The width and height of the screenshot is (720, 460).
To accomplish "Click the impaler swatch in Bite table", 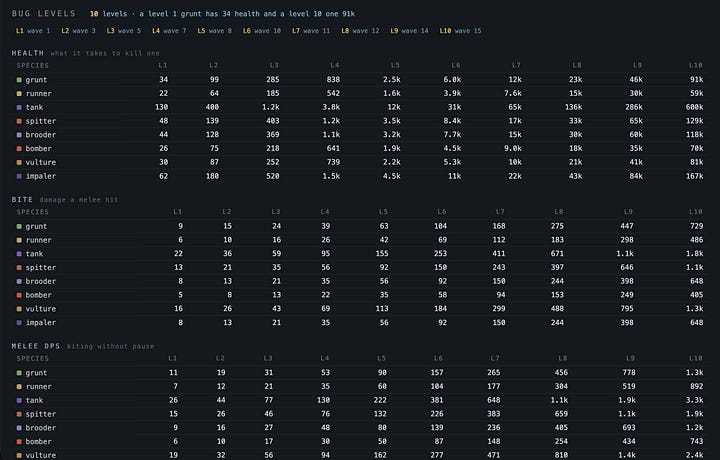I will (19, 323).
